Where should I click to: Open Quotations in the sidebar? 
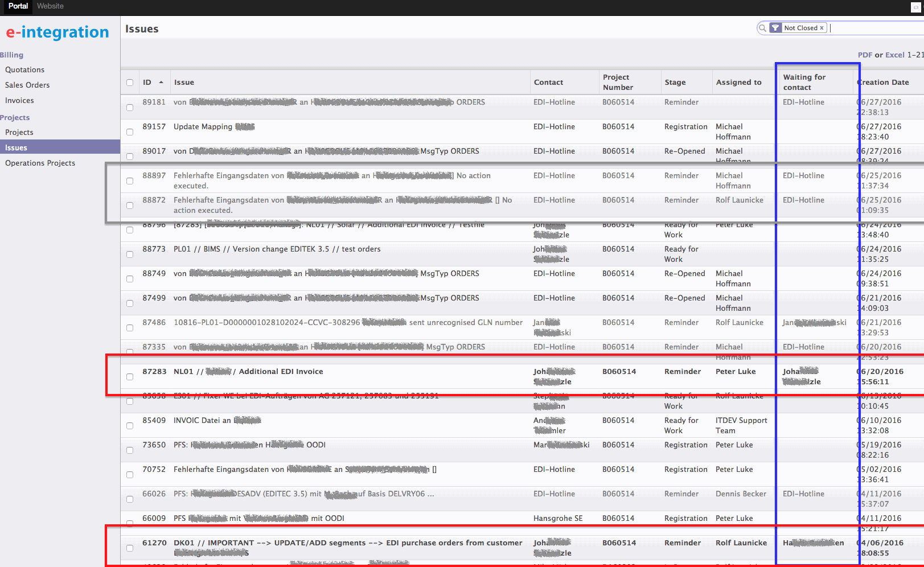tap(24, 70)
